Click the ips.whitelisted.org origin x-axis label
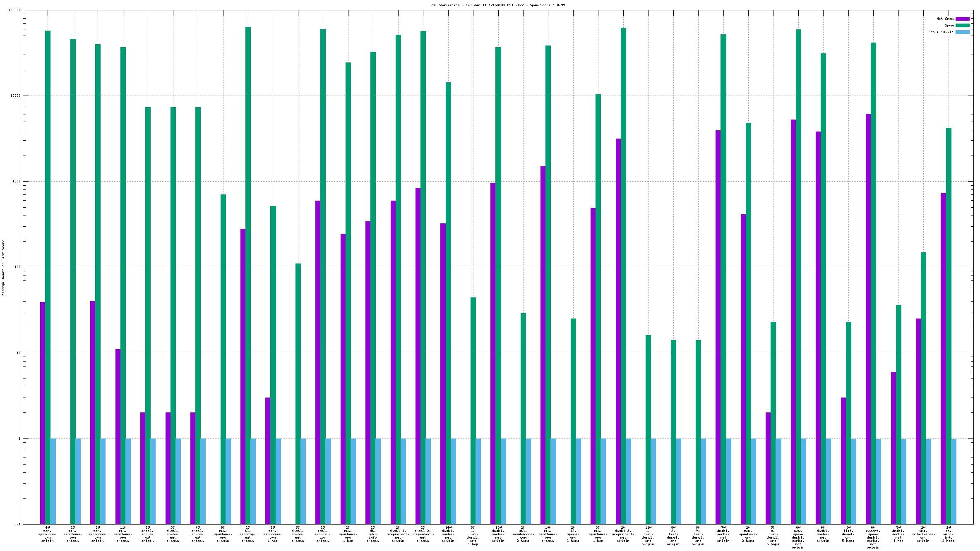Viewport: 980px width, 551px height. 923,534
